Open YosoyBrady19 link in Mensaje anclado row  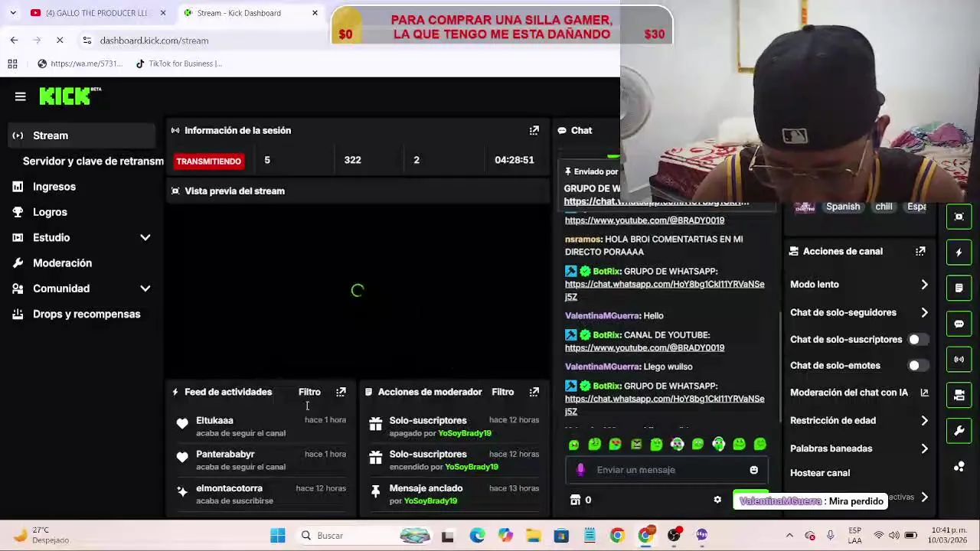tap(430, 500)
